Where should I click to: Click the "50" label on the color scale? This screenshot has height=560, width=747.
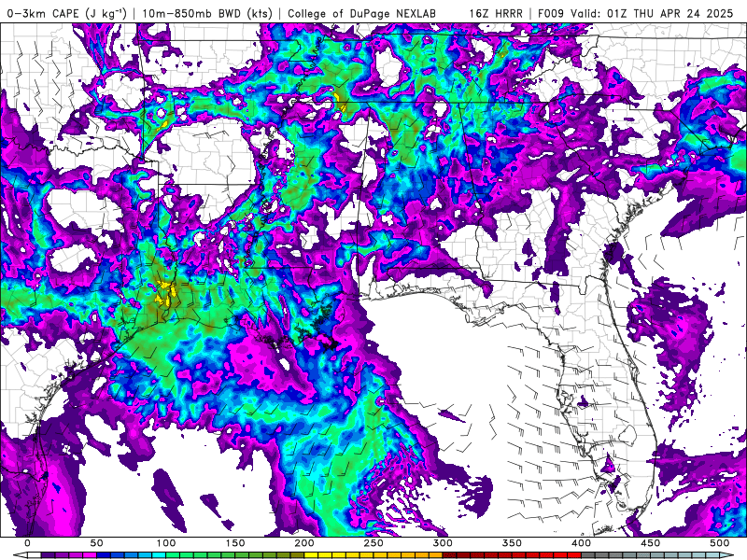click(97, 543)
